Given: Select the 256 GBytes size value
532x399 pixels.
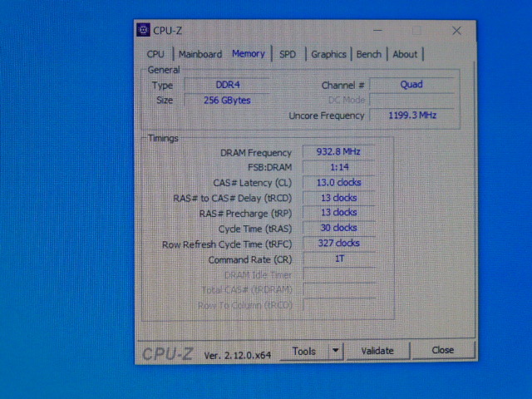Looking at the screenshot, I should tap(227, 101).
